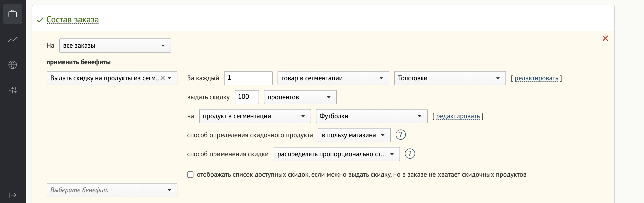Open the 'Толстовки' segment dropdown
Image resolution: width=644 pixels, height=203 pixels.
coord(450,78)
